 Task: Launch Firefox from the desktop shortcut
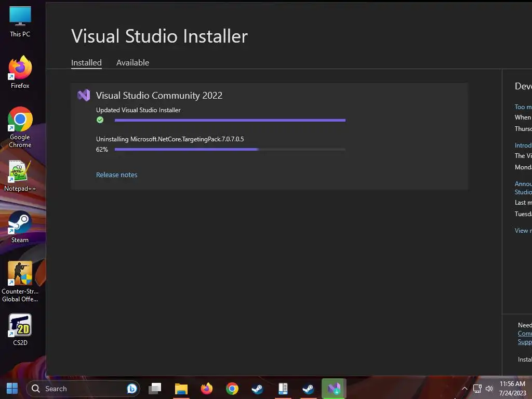[x=20, y=72]
